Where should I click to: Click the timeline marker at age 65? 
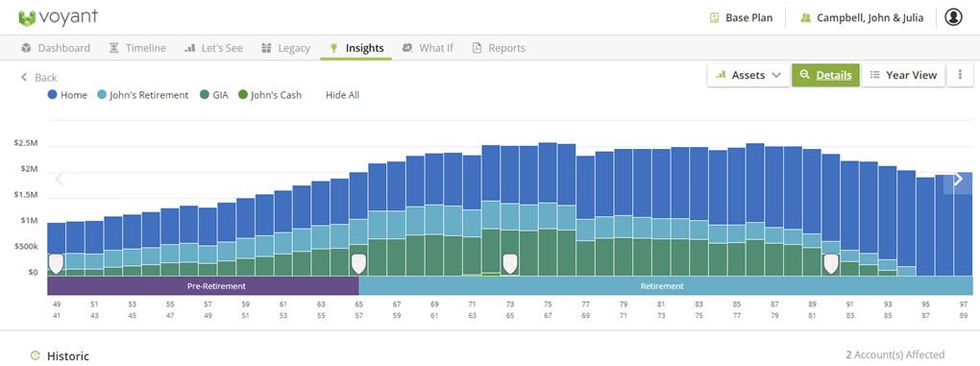point(358,263)
